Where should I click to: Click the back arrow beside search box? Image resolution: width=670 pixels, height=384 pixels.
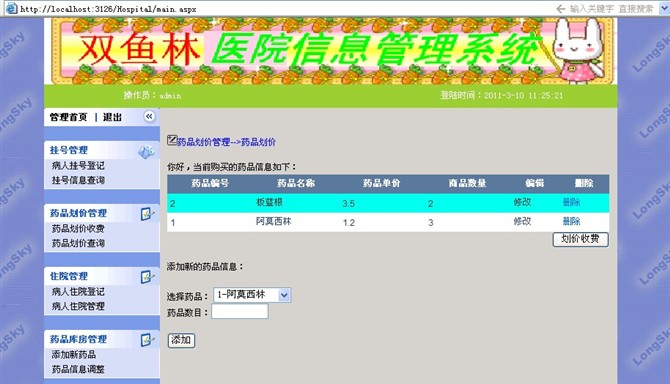coord(561,9)
